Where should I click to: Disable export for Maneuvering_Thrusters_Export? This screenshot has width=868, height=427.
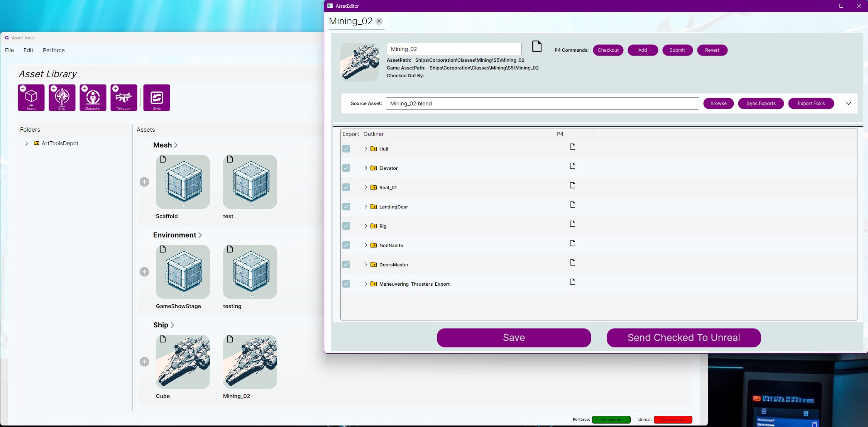click(346, 284)
